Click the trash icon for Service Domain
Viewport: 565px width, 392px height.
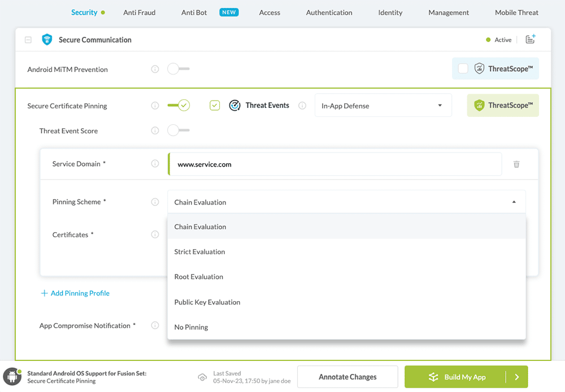516,164
